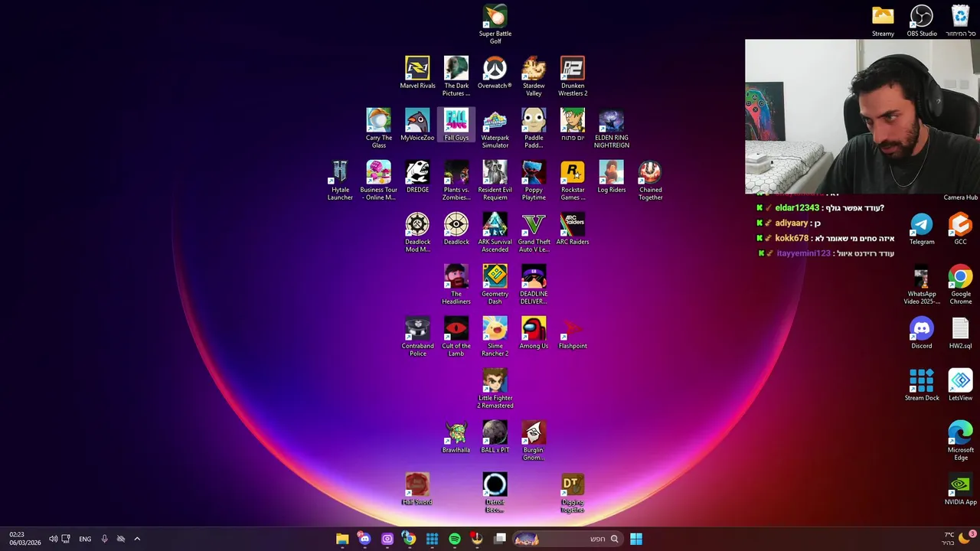Select the DEADLINE DELIVERY icon
This screenshot has height=551, width=980.
point(534,284)
